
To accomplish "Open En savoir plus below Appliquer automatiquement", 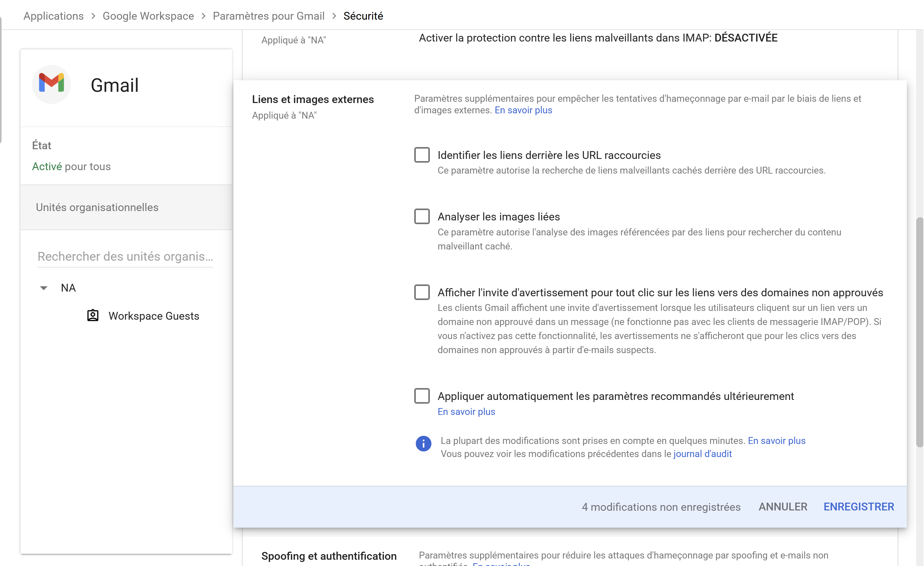I will [466, 412].
